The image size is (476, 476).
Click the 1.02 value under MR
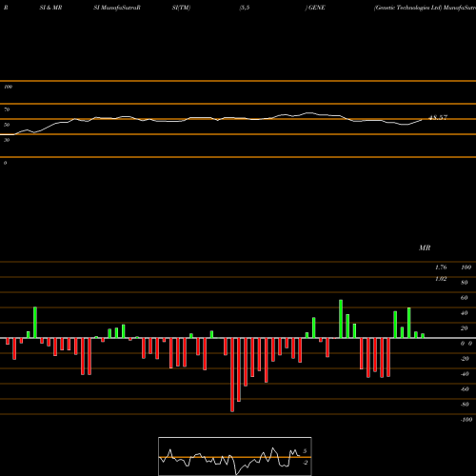(x=441, y=279)
